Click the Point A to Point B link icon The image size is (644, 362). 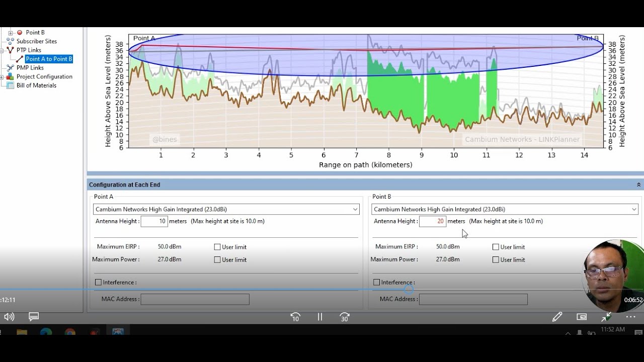(x=20, y=59)
